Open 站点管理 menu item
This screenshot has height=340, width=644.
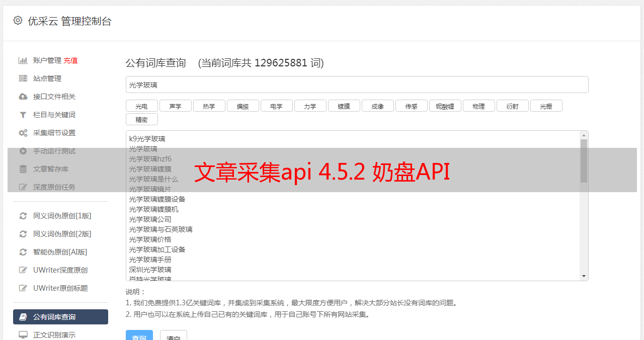[47, 78]
